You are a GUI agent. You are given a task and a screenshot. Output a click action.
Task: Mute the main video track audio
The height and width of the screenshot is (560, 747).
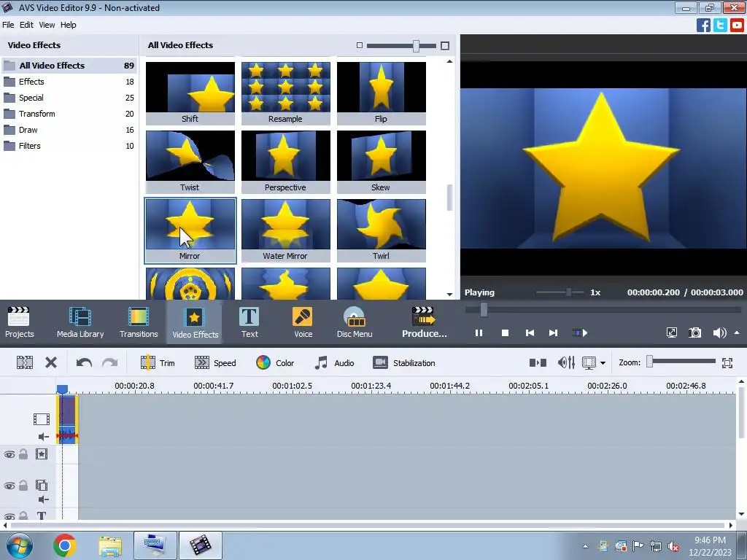pos(43,437)
